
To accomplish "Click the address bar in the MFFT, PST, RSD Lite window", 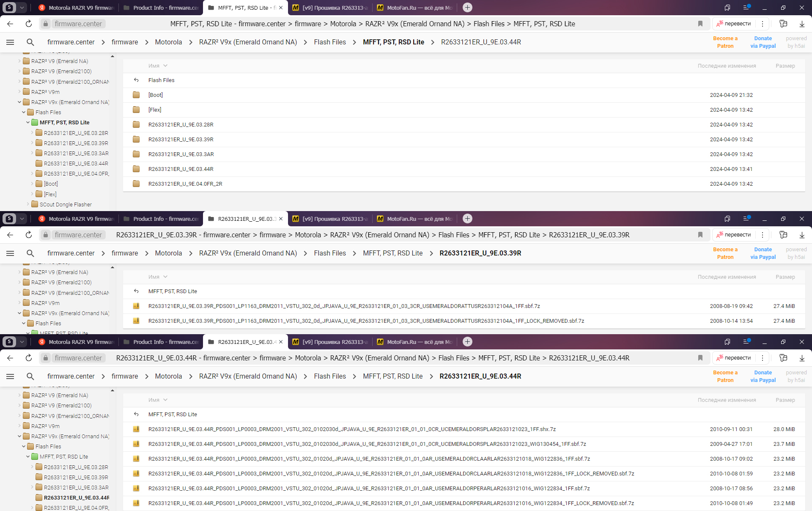I will pos(372,24).
